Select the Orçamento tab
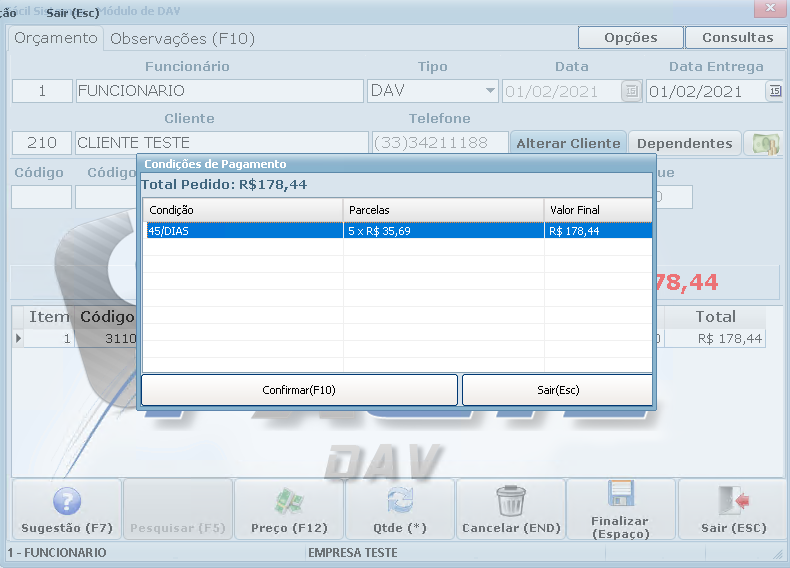This screenshot has height=568, width=790. tap(56, 38)
